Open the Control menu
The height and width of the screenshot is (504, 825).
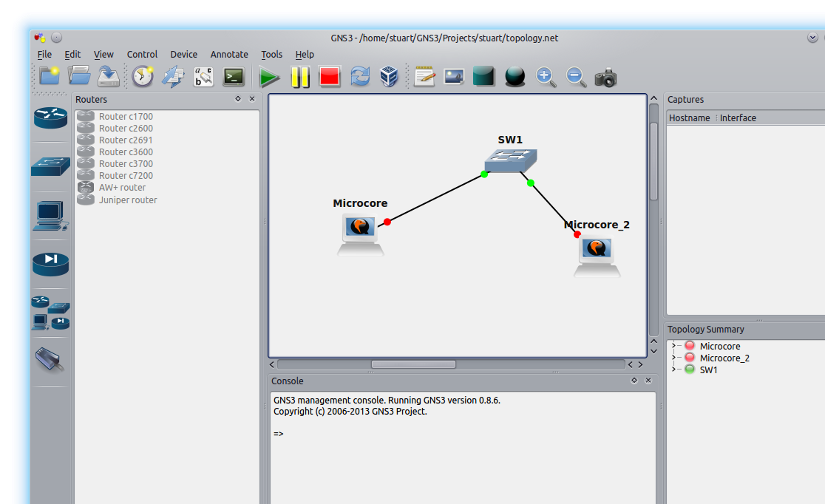pyautogui.click(x=142, y=54)
